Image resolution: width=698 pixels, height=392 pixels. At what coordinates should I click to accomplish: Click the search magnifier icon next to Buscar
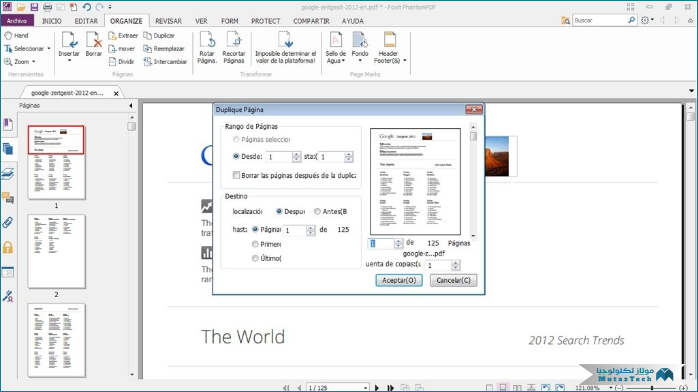tap(631, 20)
